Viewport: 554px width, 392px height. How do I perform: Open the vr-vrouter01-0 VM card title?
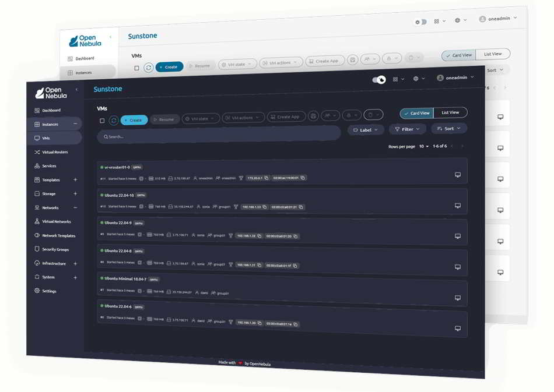tap(117, 167)
